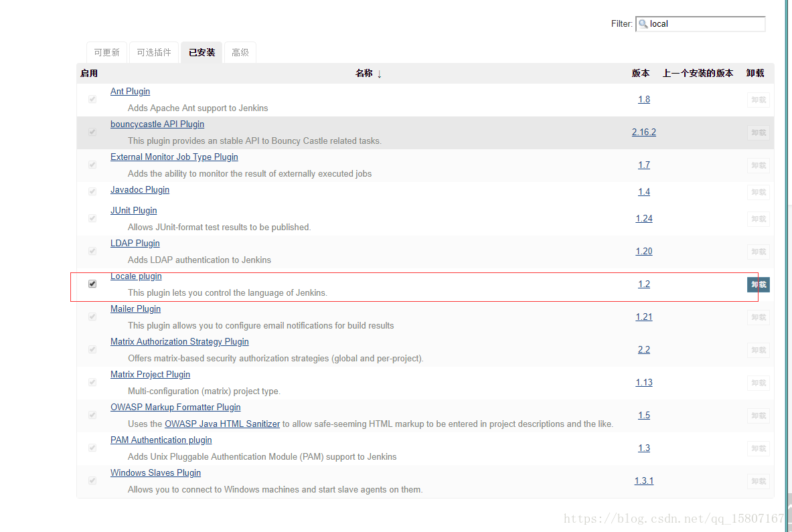Image resolution: width=792 pixels, height=532 pixels.
Task: Click 卸载 button for bouncycastle API Plugin
Action: pyautogui.click(x=758, y=132)
